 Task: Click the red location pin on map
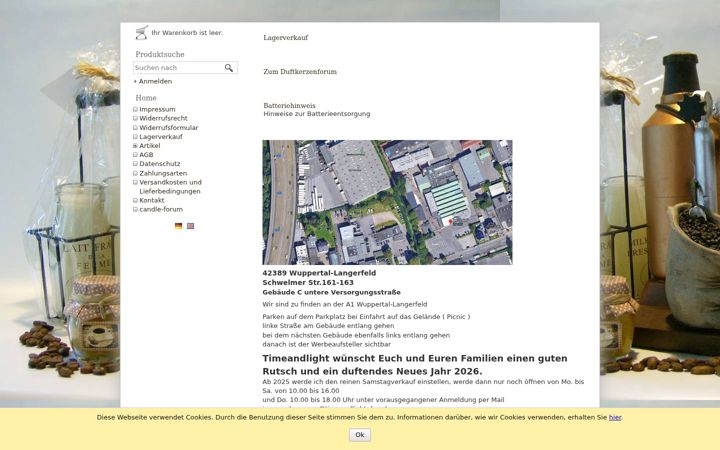(450, 221)
